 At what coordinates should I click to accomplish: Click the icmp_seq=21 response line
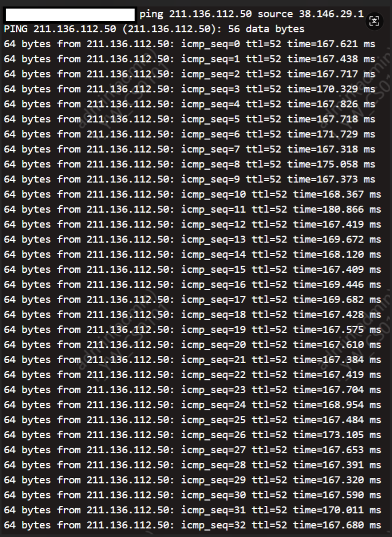(x=193, y=360)
